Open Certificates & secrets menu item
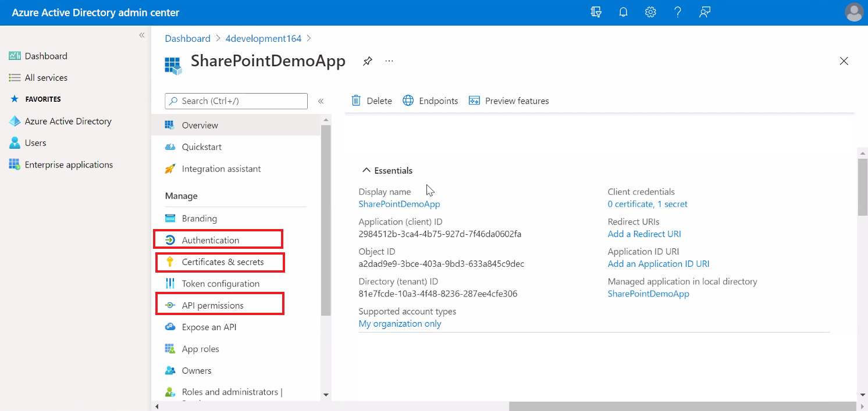 point(222,262)
